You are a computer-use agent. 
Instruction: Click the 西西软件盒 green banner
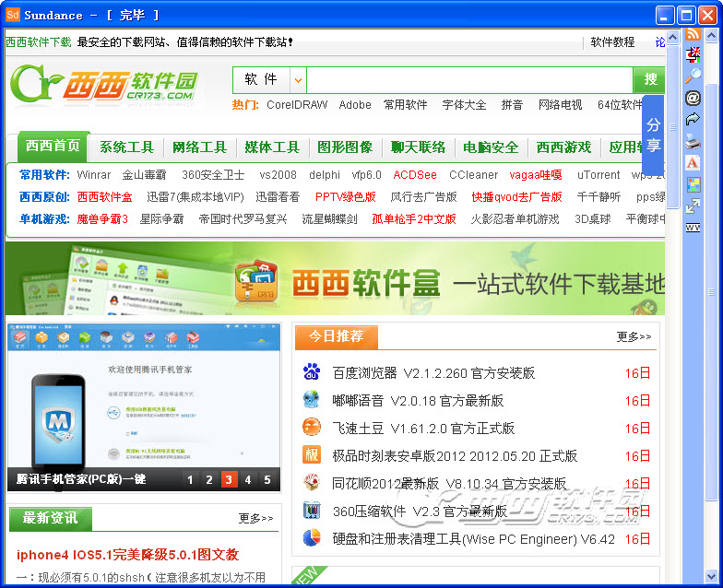[336, 278]
